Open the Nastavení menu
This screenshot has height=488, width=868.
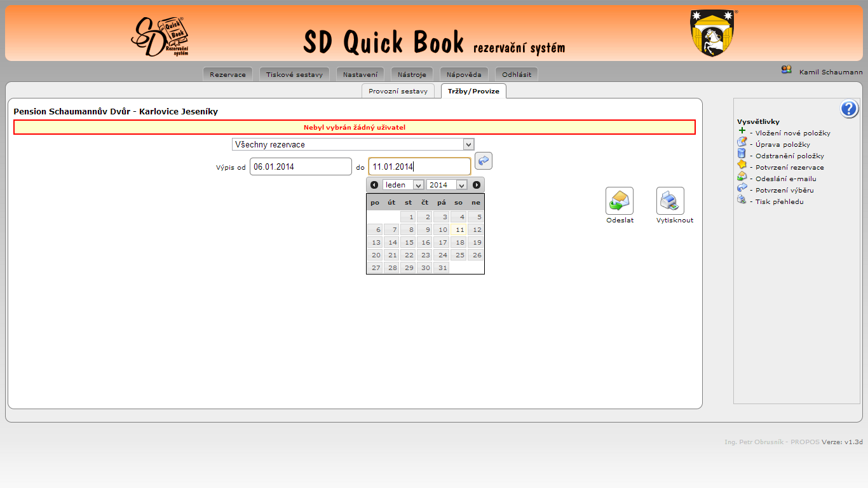pos(360,74)
